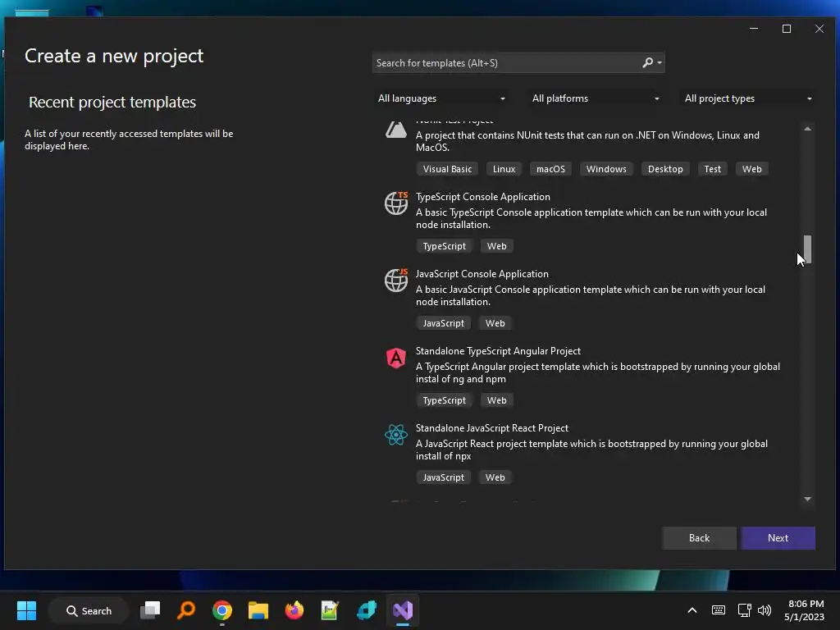Open File Explorer from the taskbar
This screenshot has width=840, height=630.
click(x=258, y=610)
